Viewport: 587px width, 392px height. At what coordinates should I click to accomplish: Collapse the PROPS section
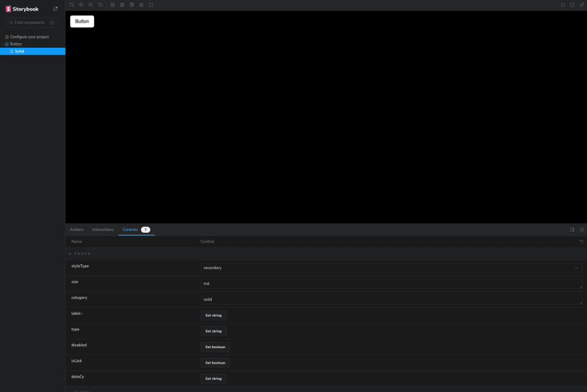point(79,254)
